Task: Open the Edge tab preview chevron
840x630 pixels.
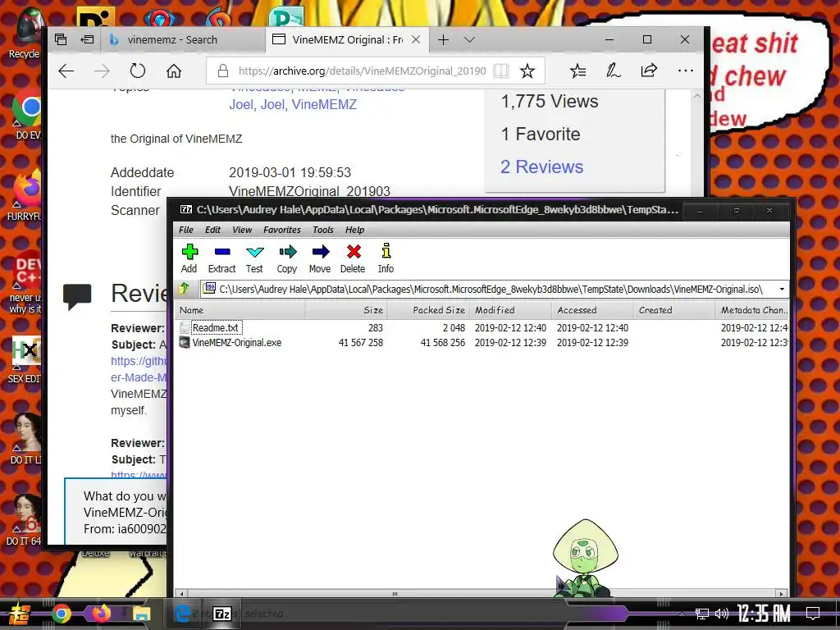Action: pyautogui.click(x=469, y=39)
